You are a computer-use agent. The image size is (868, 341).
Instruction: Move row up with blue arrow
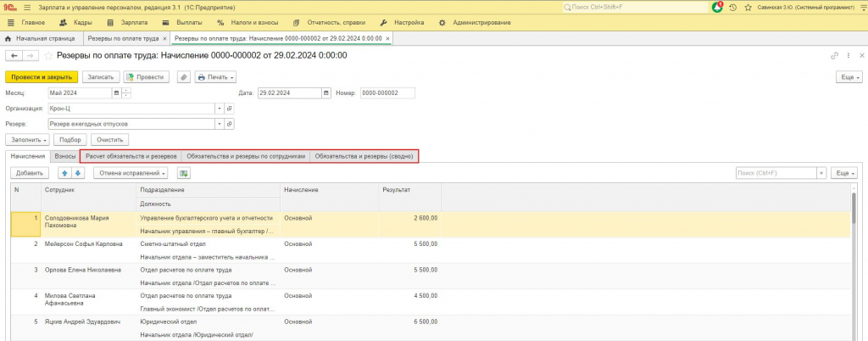64,173
